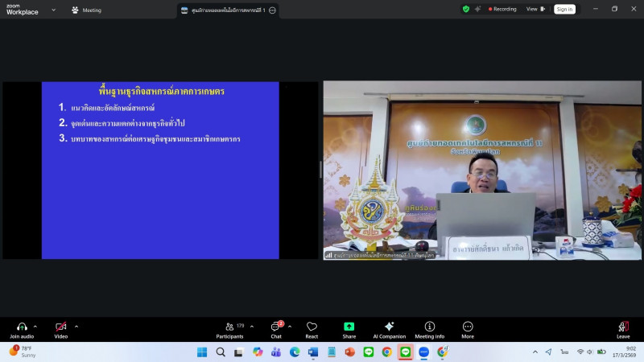Expand audio options arrow beside Join audio

35,327
